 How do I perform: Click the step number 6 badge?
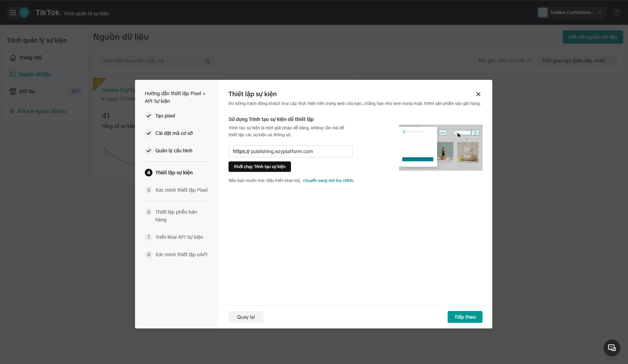click(x=149, y=212)
